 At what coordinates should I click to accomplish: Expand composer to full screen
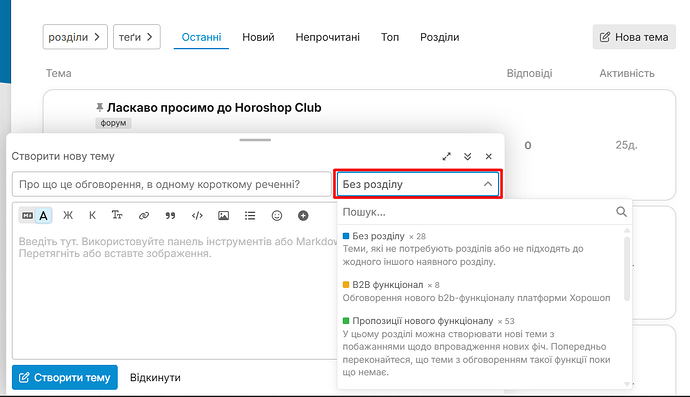click(x=447, y=156)
